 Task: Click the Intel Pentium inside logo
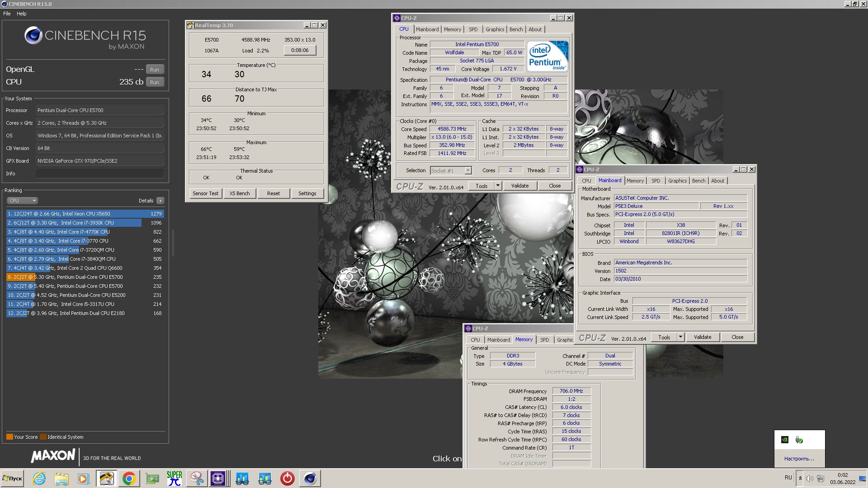pyautogui.click(x=547, y=56)
